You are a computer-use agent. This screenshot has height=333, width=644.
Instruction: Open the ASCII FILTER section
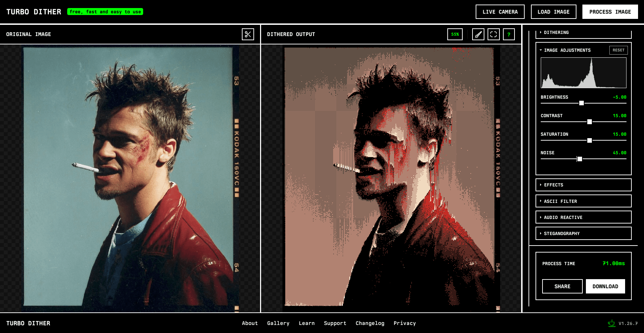tap(583, 201)
